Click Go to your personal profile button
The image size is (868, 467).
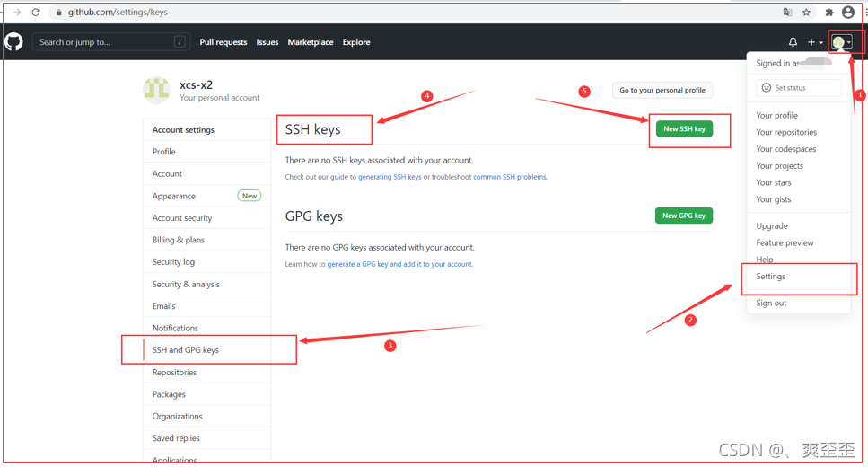tap(662, 90)
